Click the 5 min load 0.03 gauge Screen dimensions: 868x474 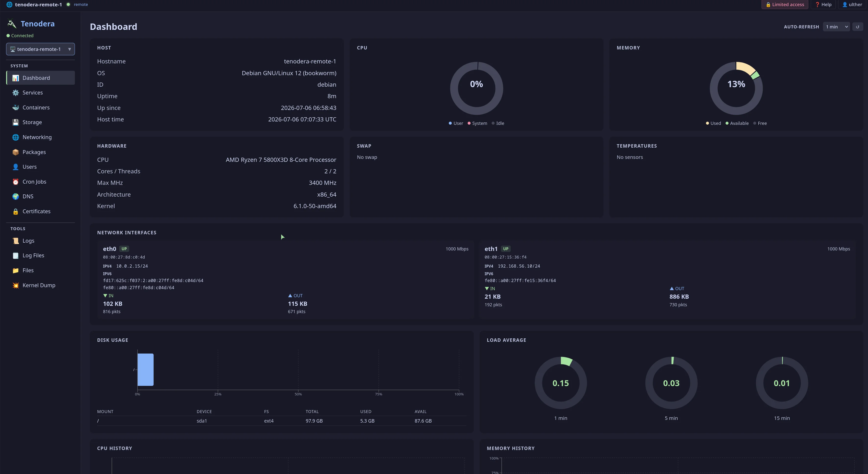coord(671,383)
